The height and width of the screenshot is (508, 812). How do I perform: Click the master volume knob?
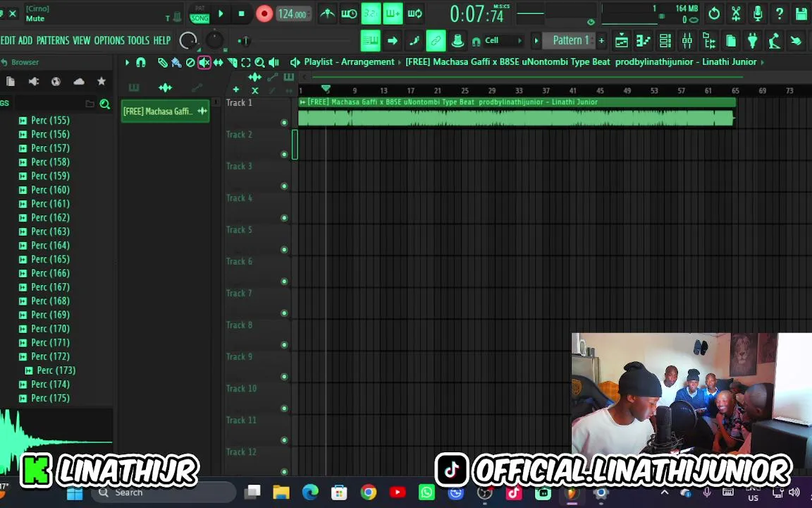pos(188,40)
